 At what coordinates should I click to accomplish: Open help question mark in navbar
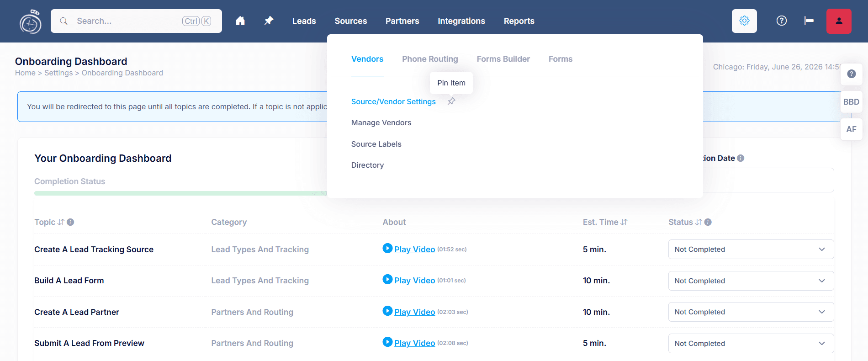782,21
